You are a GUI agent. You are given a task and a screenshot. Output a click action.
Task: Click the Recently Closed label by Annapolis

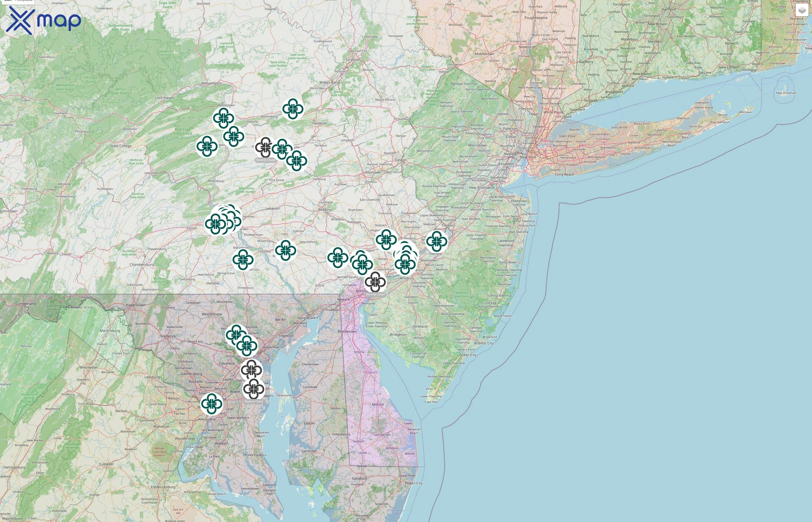click(253, 401)
